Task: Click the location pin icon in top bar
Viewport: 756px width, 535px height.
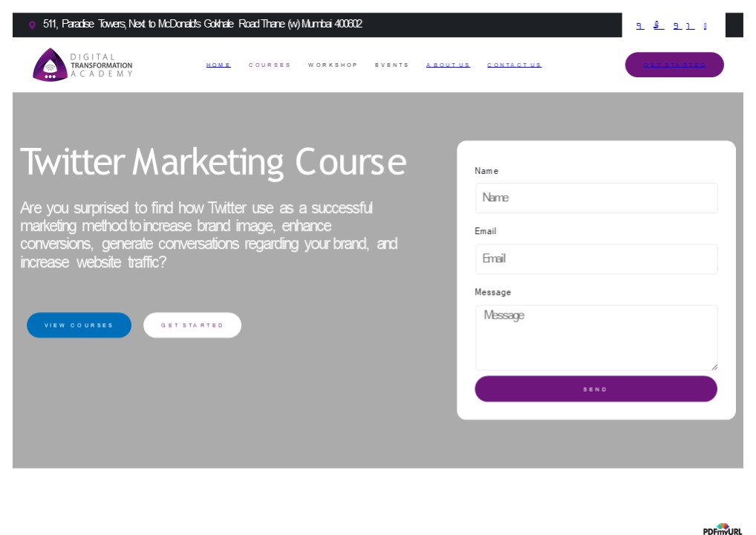Action: coord(31,25)
